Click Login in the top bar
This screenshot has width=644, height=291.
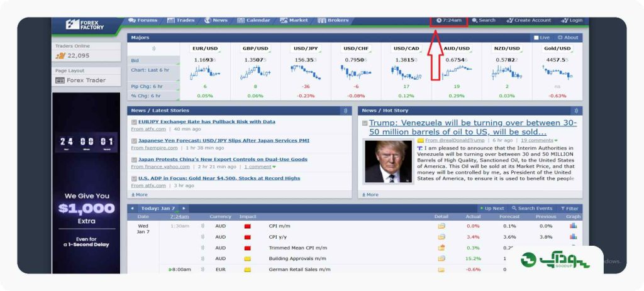(572, 20)
